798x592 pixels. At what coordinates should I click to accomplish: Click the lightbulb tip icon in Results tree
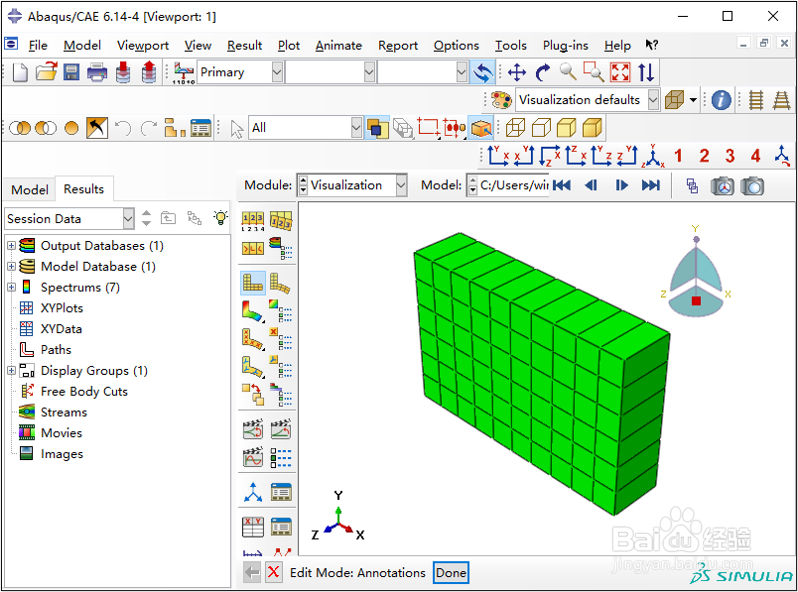220,218
